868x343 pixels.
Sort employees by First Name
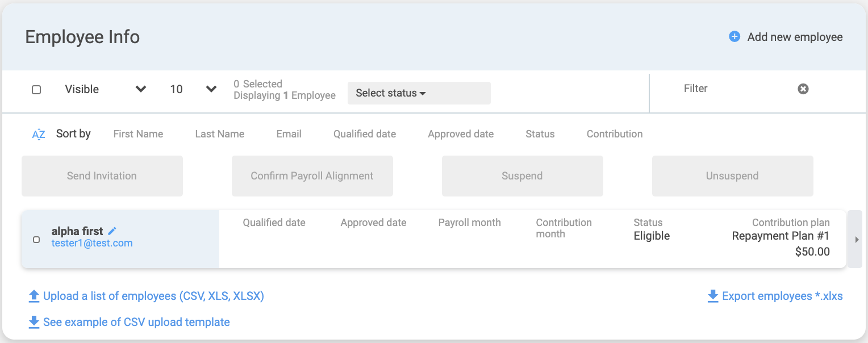[138, 134]
